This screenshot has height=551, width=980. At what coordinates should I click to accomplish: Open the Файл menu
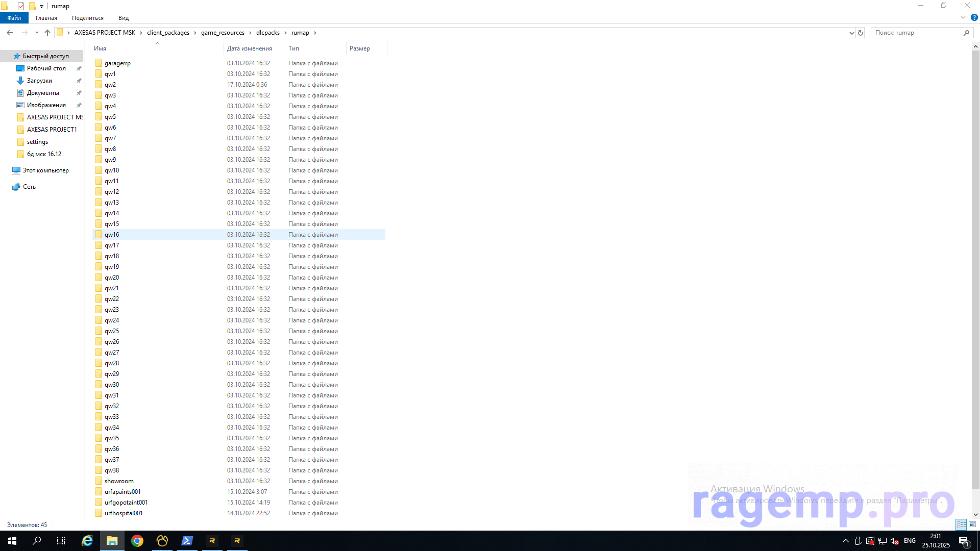[14, 18]
